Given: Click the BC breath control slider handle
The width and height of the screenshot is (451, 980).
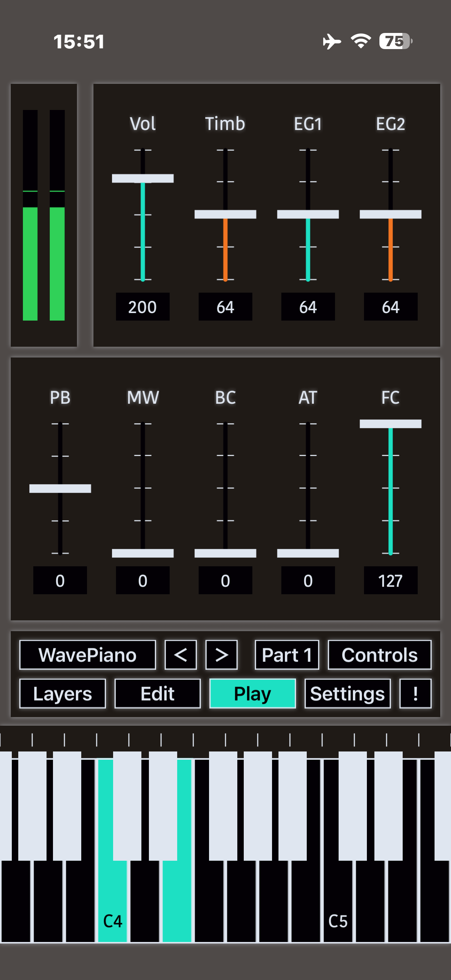Looking at the screenshot, I should (225, 553).
